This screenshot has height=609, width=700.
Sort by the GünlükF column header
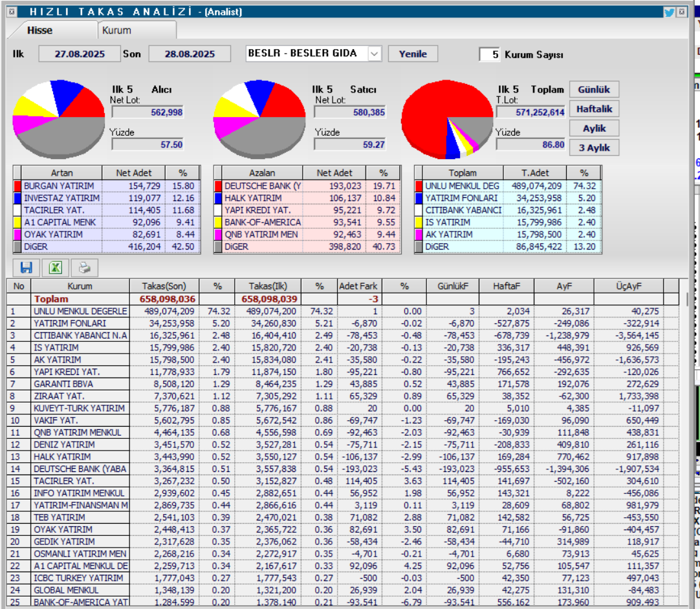pos(453,286)
